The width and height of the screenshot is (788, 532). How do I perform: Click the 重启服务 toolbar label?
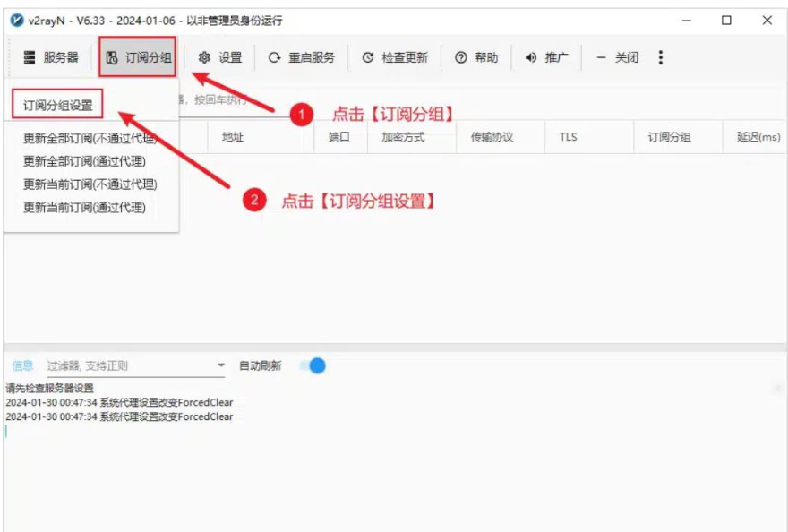[312, 58]
